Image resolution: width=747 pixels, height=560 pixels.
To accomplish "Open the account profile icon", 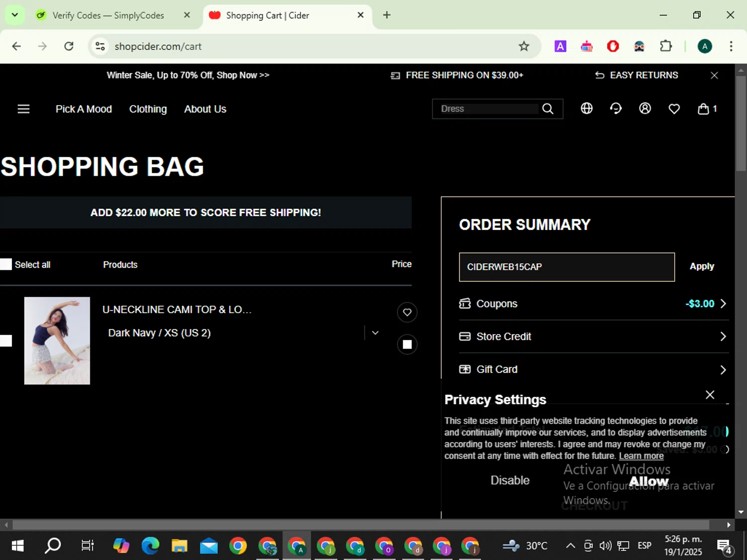I will [x=645, y=109].
